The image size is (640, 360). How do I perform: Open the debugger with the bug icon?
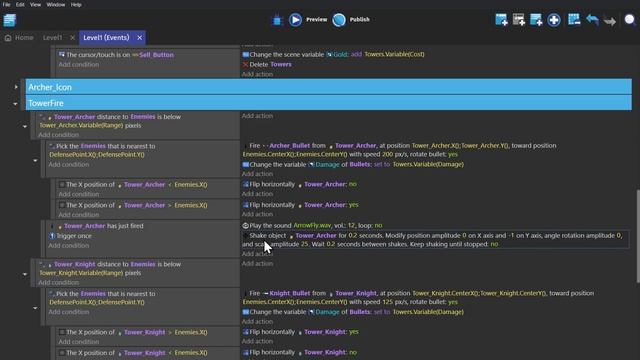click(278, 20)
